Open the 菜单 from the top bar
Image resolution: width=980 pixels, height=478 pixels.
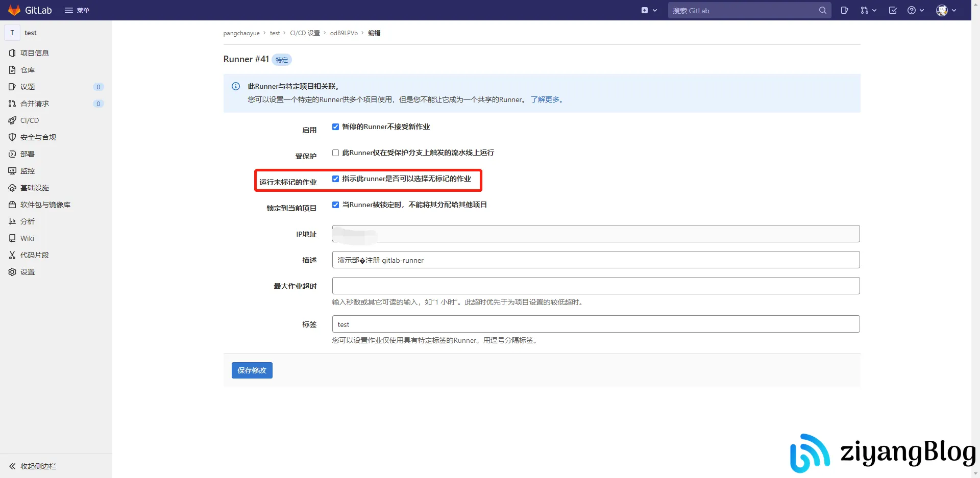pyautogui.click(x=77, y=10)
